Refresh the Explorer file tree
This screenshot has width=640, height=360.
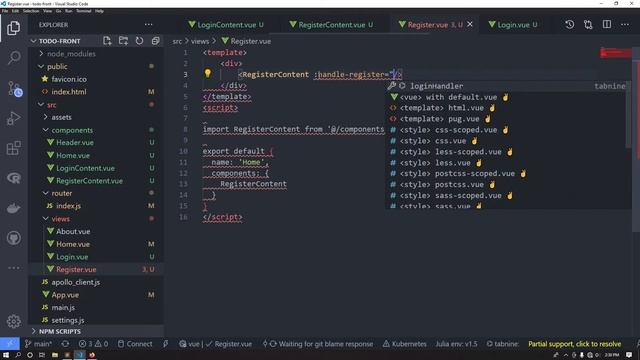pos(139,41)
